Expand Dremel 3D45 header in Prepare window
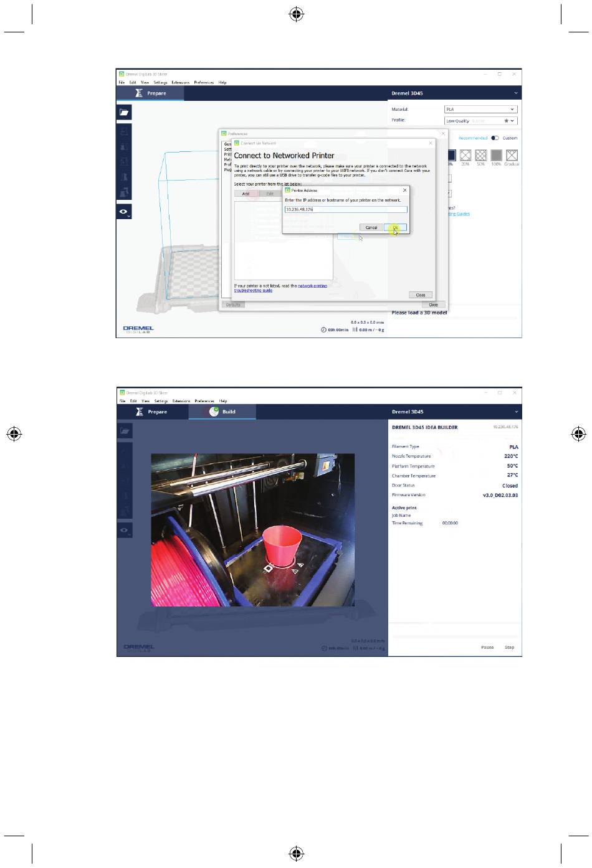 click(x=515, y=93)
